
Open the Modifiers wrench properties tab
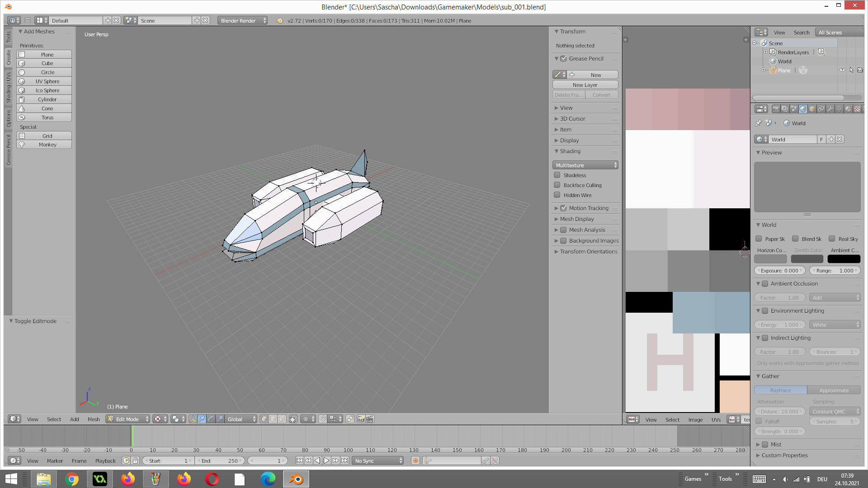(x=830, y=109)
